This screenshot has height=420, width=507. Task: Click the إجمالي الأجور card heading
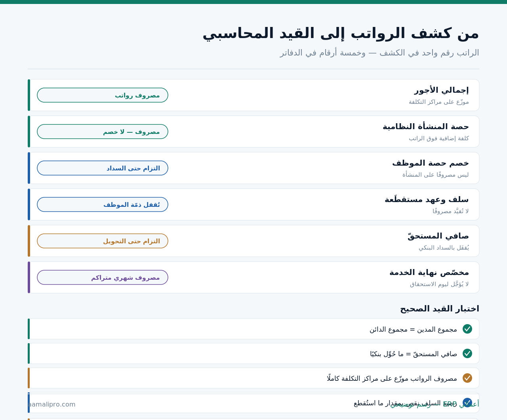442,90
